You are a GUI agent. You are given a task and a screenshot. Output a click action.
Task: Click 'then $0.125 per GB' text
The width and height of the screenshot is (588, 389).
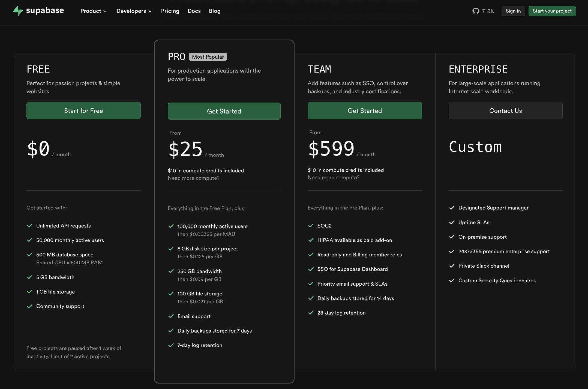click(200, 256)
